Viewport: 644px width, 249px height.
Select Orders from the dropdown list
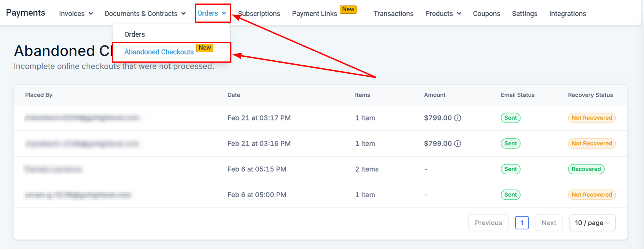pyautogui.click(x=135, y=34)
